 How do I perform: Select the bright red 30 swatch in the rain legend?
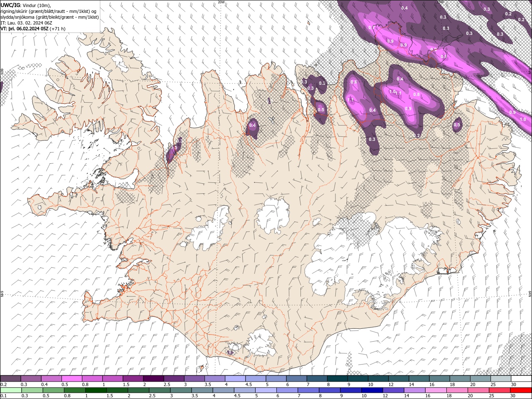[x=520, y=390]
